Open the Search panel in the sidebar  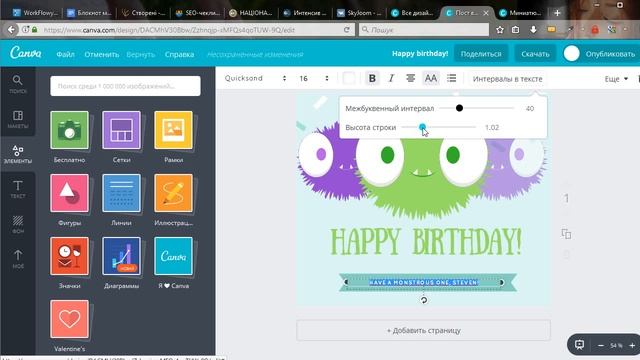(x=18, y=84)
